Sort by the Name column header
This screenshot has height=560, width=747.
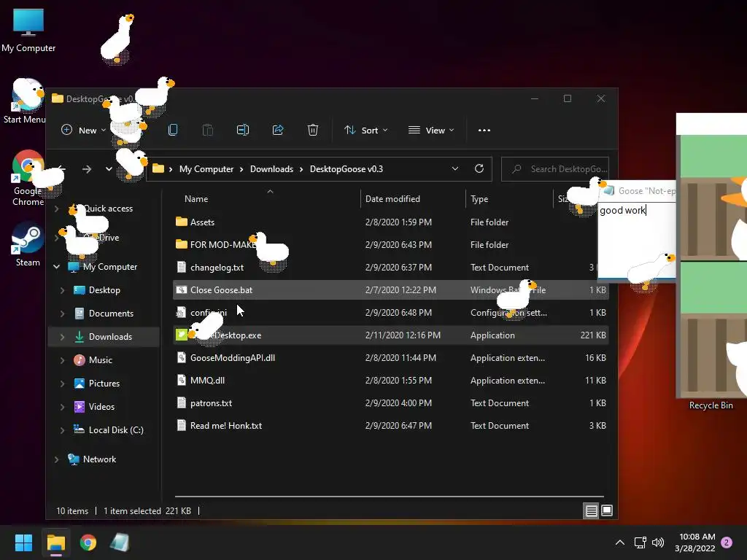click(196, 199)
